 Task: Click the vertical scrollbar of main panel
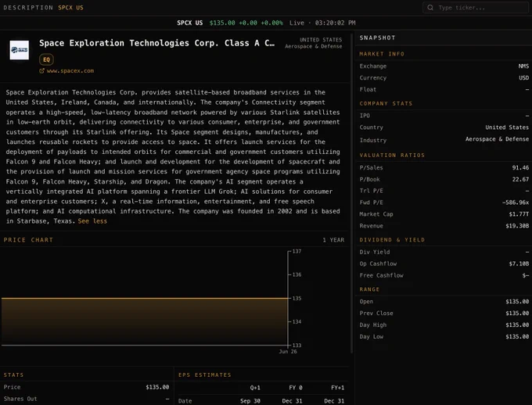point(352,193)
